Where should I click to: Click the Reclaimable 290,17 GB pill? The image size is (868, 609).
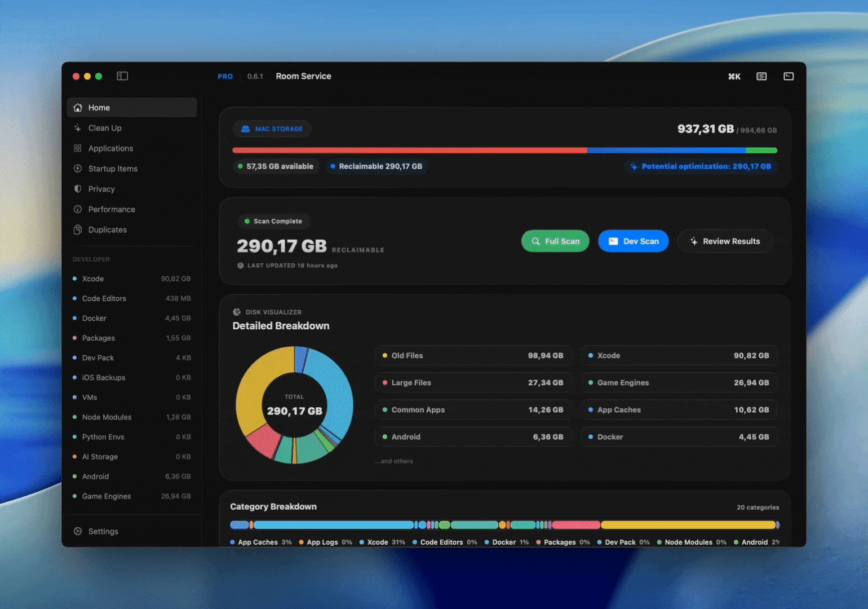tap(376, 166)
